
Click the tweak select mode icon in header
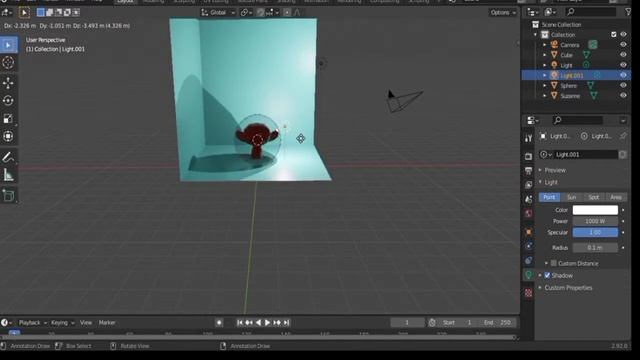point(24,13)
